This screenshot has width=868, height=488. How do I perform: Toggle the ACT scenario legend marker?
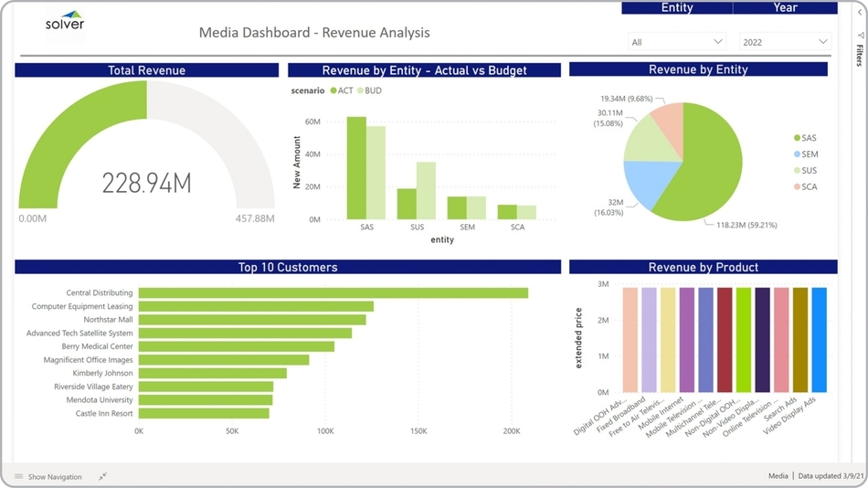(334, 90)
